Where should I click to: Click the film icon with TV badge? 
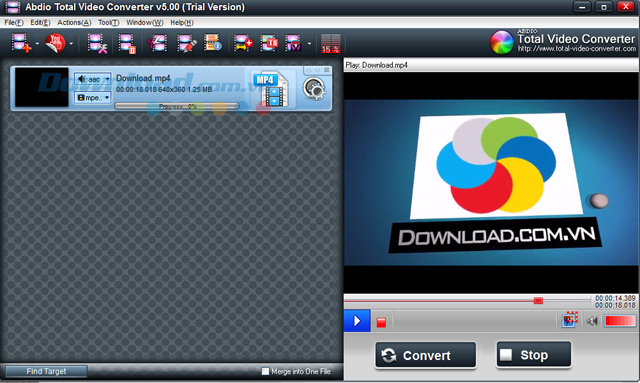click(x=293, y=43)
